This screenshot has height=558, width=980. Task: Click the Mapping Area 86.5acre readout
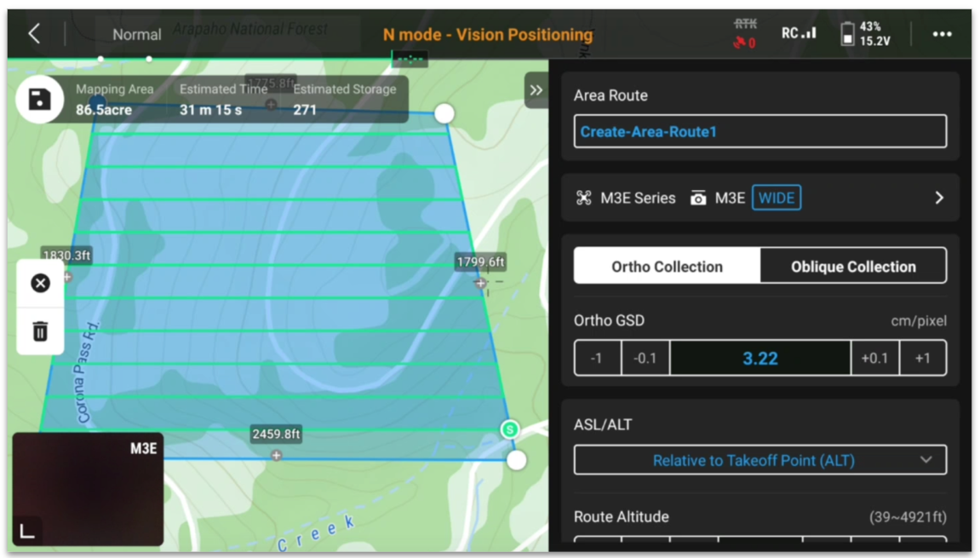pyautogui.click(x=114, y=100)
